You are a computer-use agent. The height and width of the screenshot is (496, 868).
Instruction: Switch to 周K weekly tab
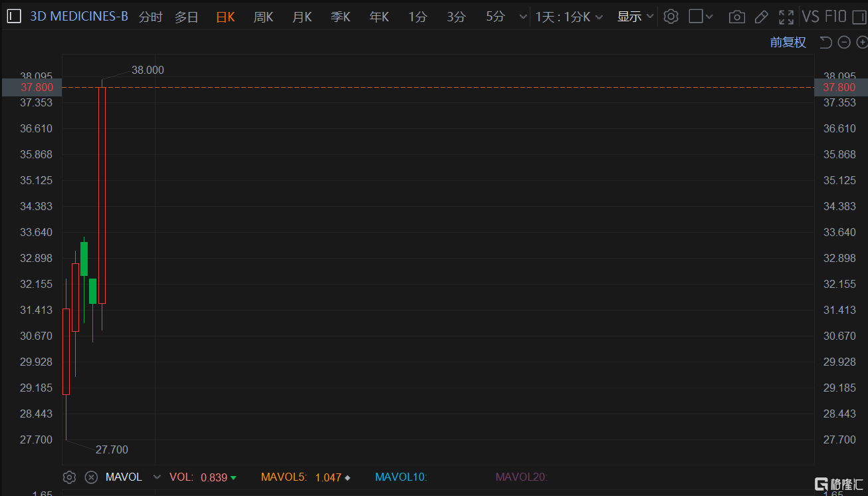[x=263, y=17]
